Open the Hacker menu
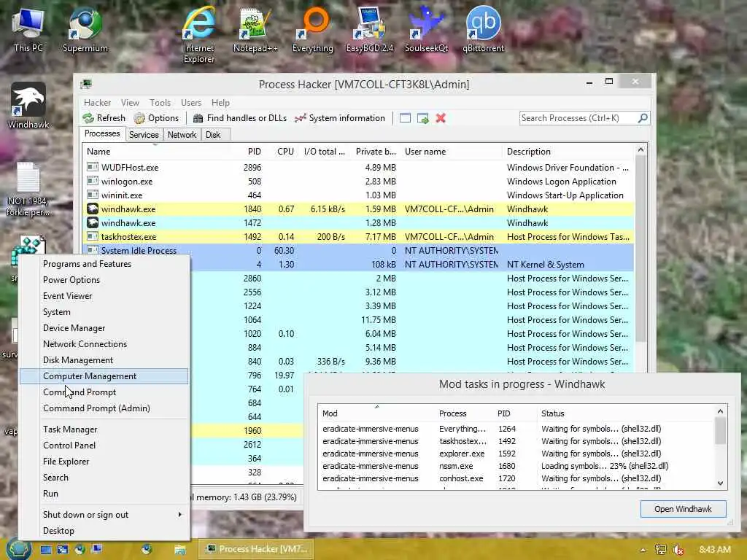Viewport: 747px width, 560px height. [97, 102]
